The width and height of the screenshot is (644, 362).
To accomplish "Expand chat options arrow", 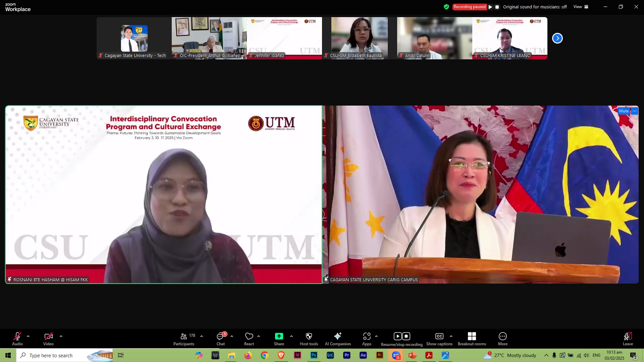I will pyautogui.click(x=232, y=336).
